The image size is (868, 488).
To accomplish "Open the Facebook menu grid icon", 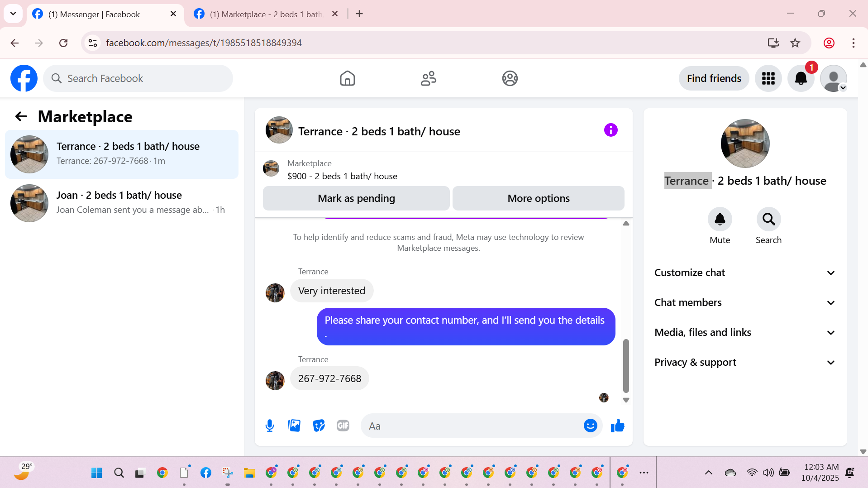I will click(768, 78).
